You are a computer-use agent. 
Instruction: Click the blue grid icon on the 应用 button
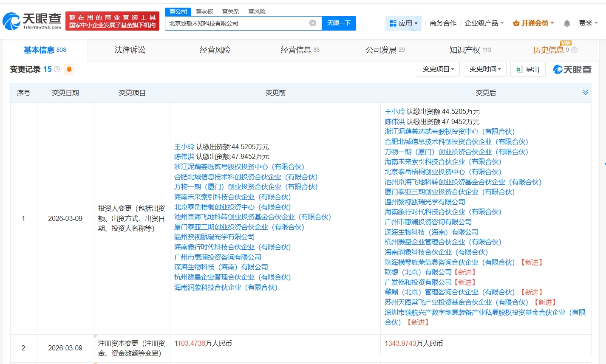[394, 23]
